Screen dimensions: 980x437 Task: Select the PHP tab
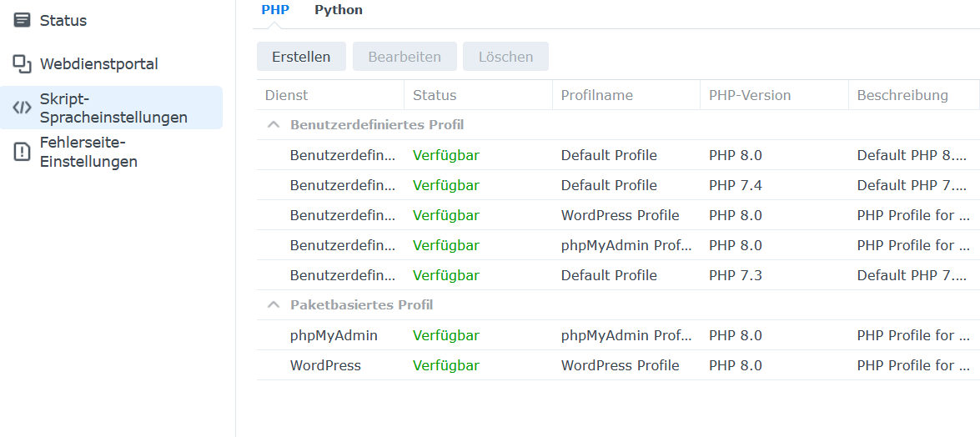coord(275,10)
